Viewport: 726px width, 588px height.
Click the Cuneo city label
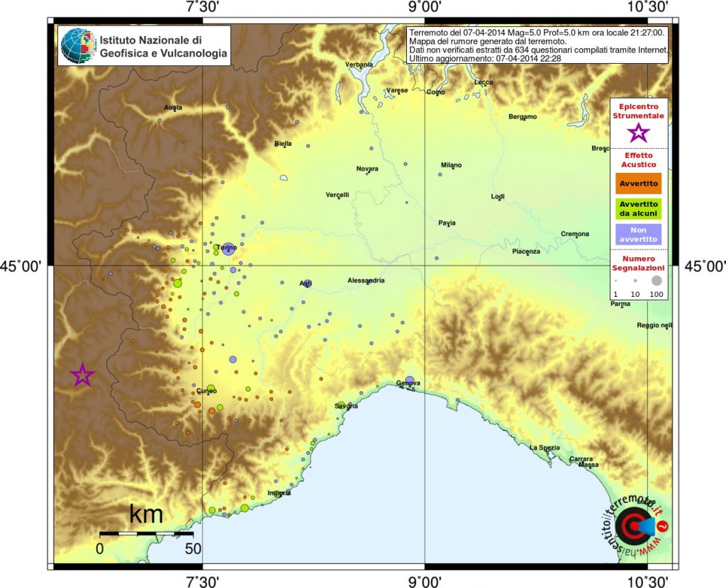click(x=206, y=390)
